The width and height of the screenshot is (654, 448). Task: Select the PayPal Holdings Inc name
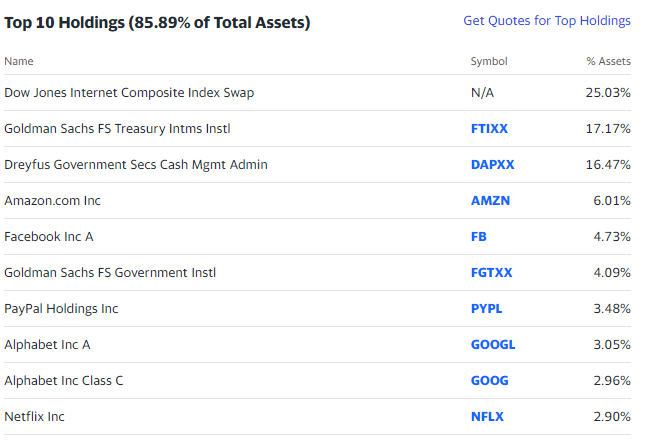point(61,309)
